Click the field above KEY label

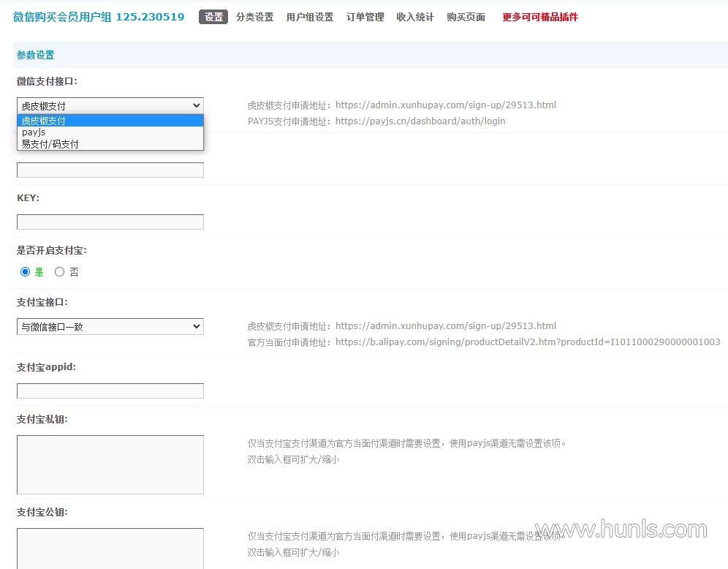[x=110, y=170]
